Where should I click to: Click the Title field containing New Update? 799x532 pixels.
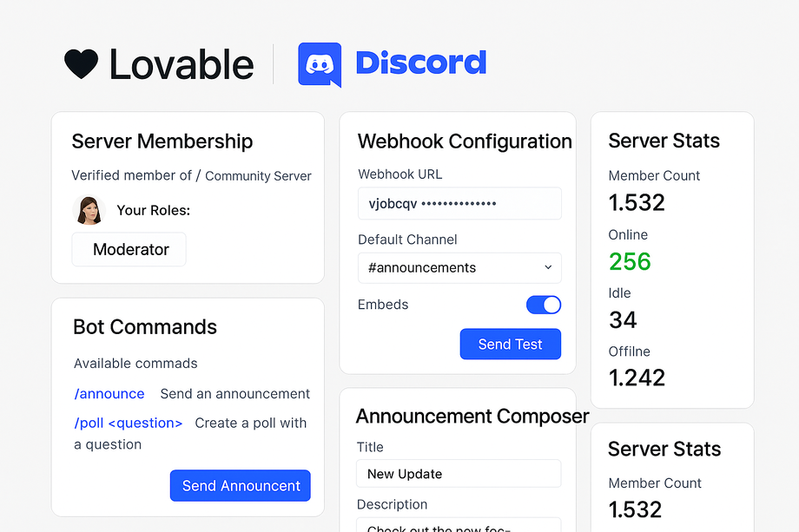click(x=459, y=474)
